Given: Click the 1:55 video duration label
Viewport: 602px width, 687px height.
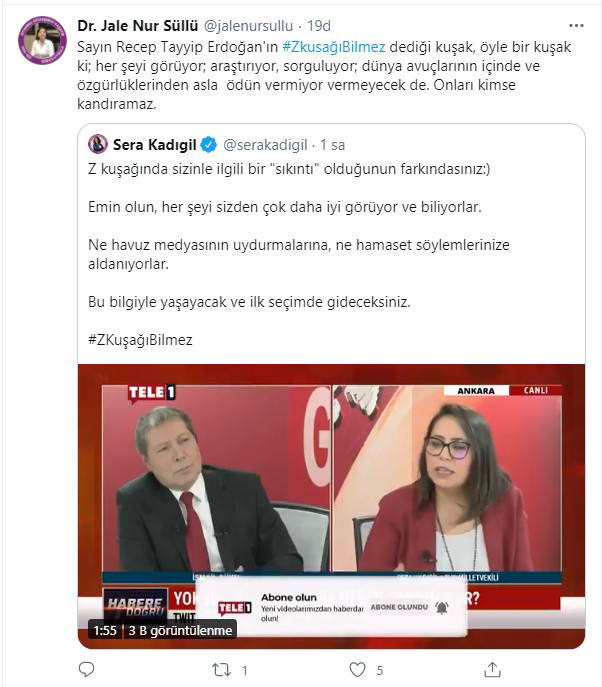Looking at the screenshot, I should point(105,630).
